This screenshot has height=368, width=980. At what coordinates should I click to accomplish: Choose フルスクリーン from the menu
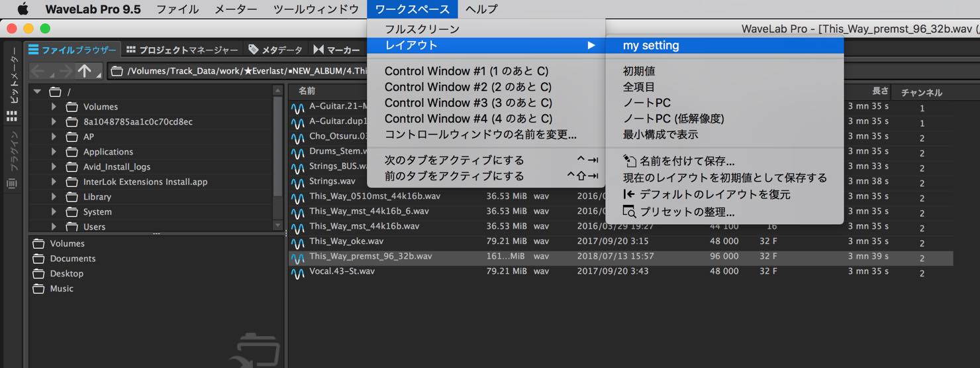(x=486, y=29)
